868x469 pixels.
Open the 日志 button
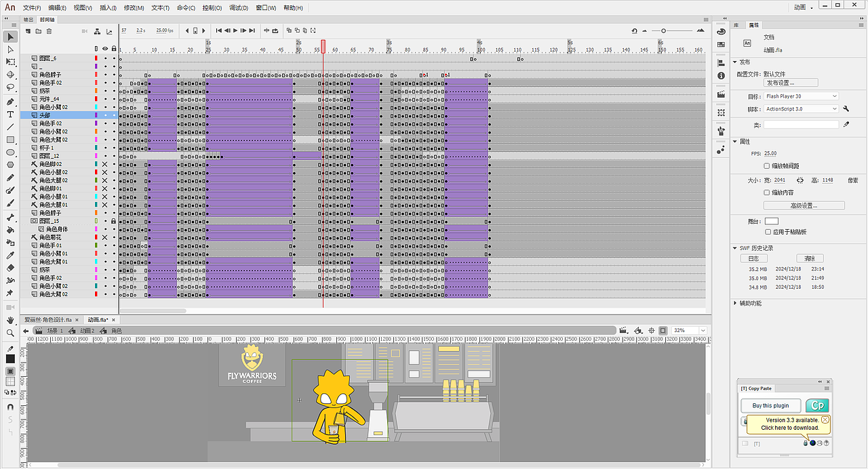pos(753,258)
